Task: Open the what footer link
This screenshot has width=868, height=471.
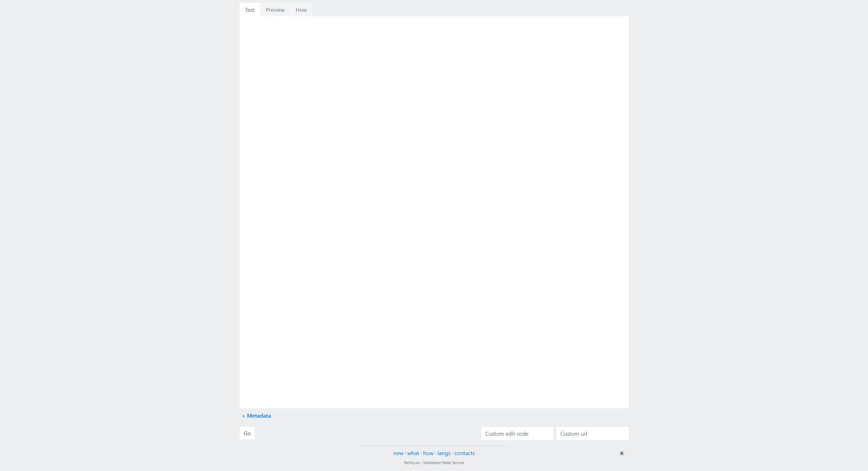Action: [413, 453]
